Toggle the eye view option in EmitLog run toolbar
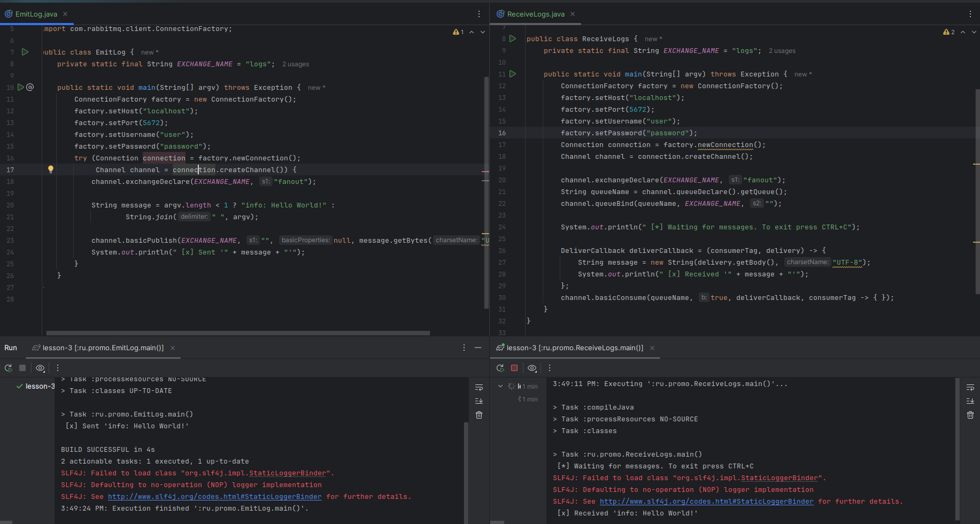The width and height of the screenshot is (980, 524). pos(40,368)
